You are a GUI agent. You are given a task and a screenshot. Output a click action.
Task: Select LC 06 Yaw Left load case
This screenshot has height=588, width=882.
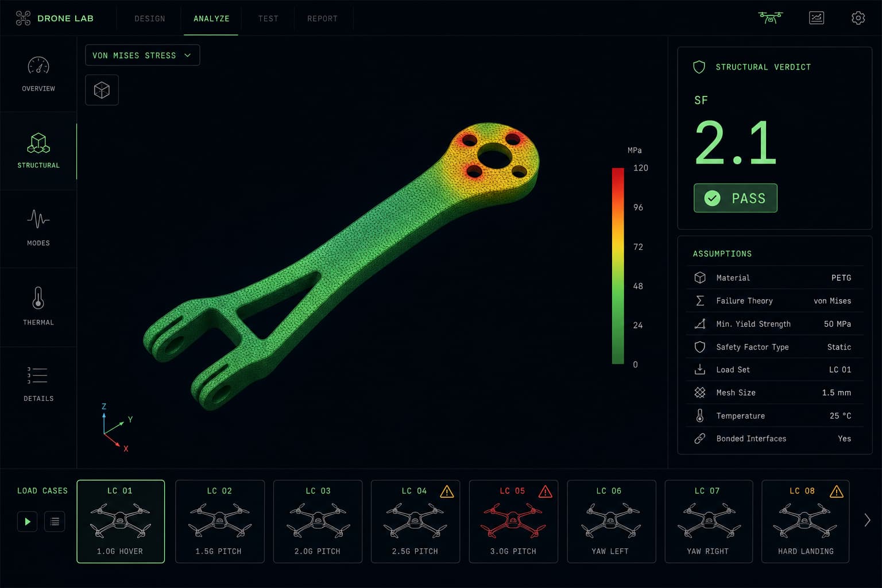(611, 521)
